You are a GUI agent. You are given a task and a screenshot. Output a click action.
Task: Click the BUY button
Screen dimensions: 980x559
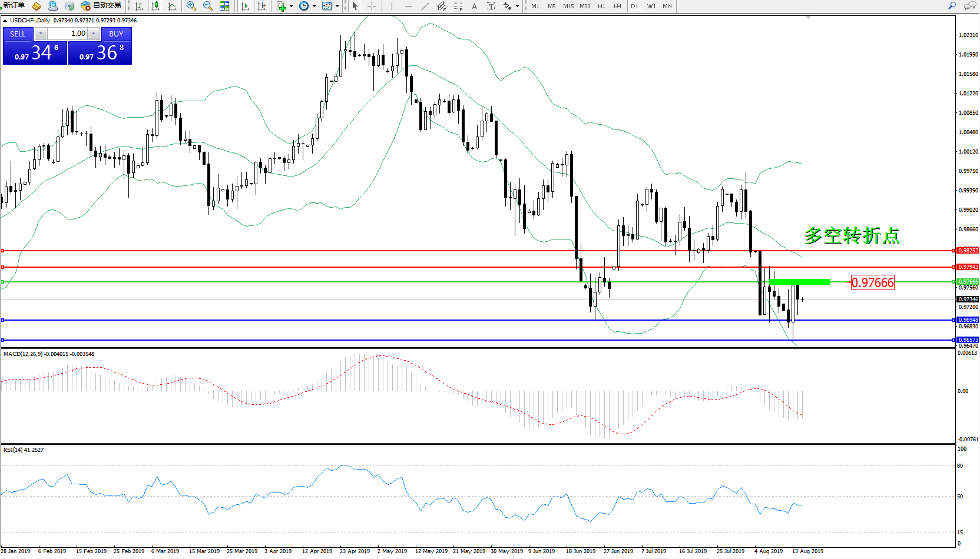[x=116, y=34]
